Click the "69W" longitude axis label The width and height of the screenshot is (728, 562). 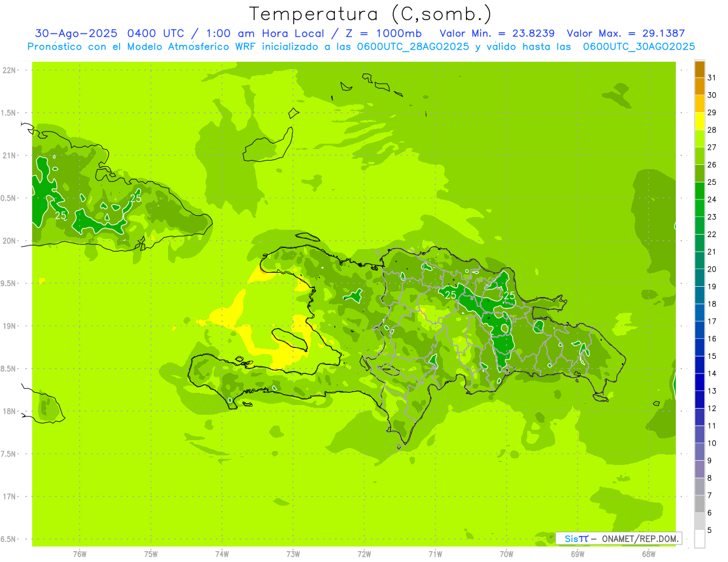[578, 554]
